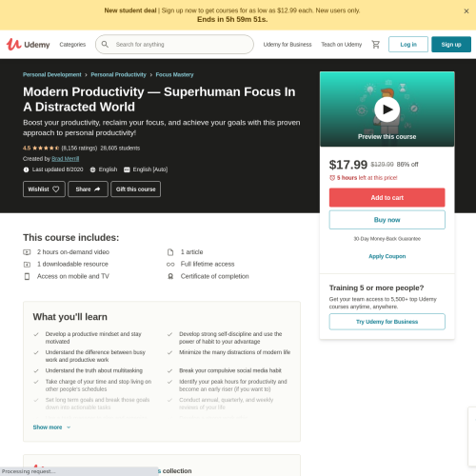Open instructor Brad Merrill's profile link
Screen dimensions: 476x476
[66, 159]
